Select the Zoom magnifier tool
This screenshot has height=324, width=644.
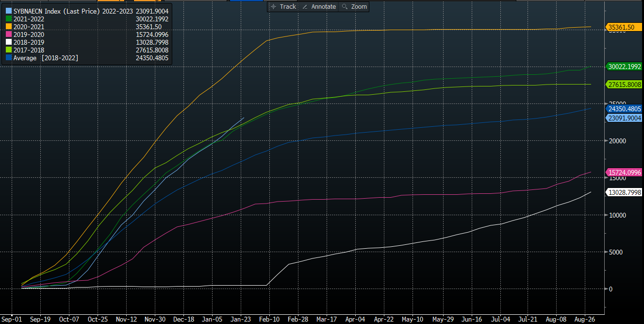[x=354, y=7]
